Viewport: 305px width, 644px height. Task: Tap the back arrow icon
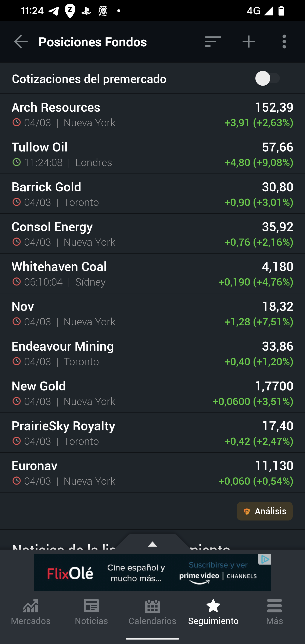pos(21,42)
